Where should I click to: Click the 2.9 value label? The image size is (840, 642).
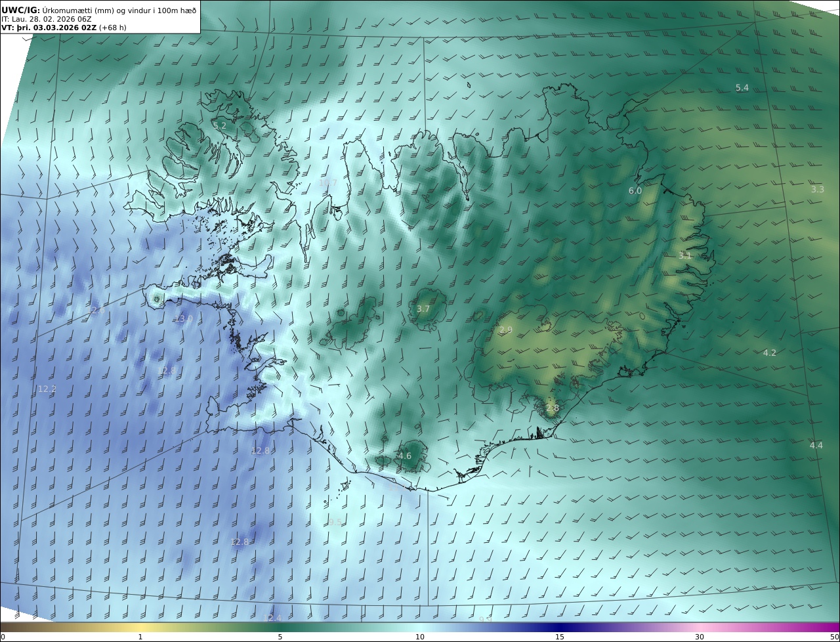point(505,330)
